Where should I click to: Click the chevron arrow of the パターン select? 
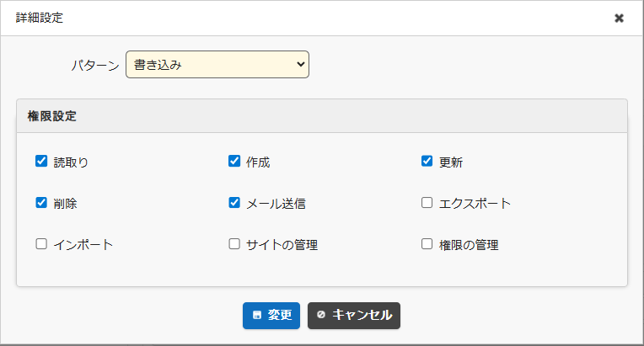click(x=300, y=65)
